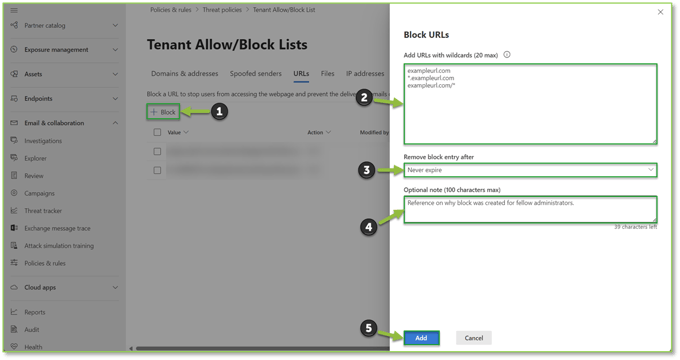The image size is (680, 360).
Task: Select the URLs tab
Action: (301, 74)
